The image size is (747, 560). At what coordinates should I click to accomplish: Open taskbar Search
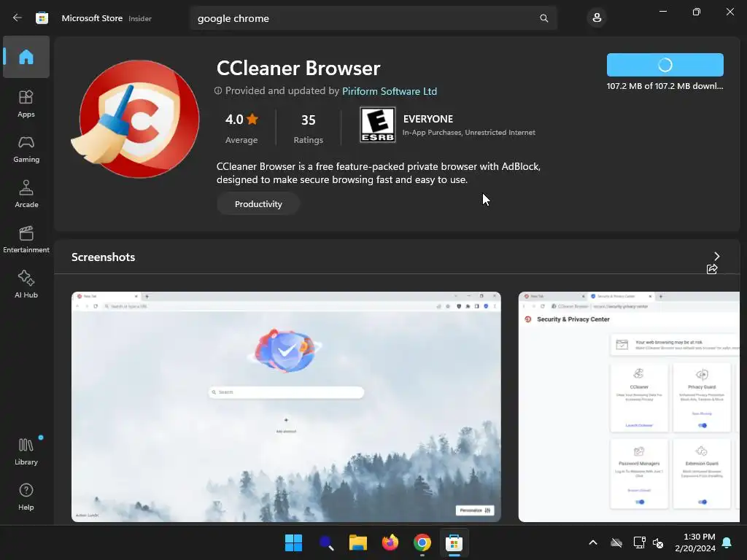click(x=326, y=542)
